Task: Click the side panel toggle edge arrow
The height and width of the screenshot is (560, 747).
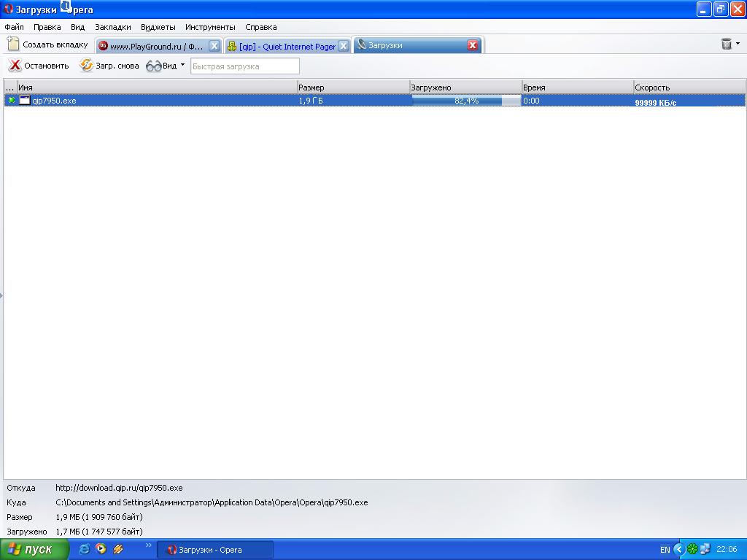Action: [1, 296]
